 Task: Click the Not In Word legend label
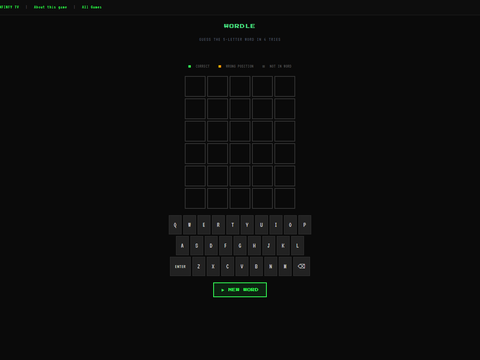coord(280,66)
